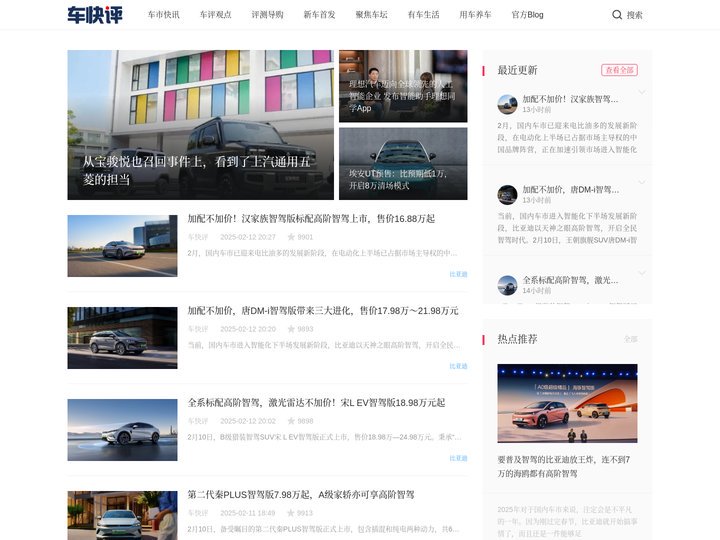This screenshot has width=720, height=540.
Task: Click the 热点推荐 section heading
Action: [x=518, y=339]
